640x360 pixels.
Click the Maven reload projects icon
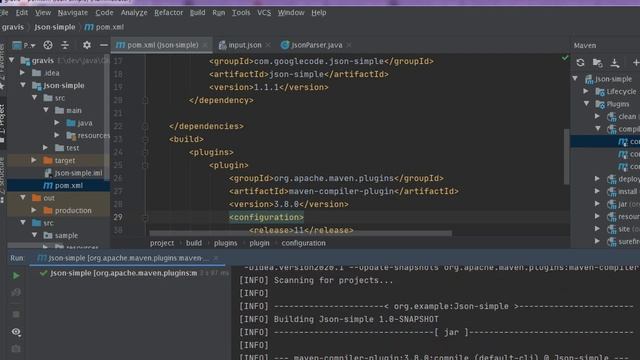[x=580, y=62]
